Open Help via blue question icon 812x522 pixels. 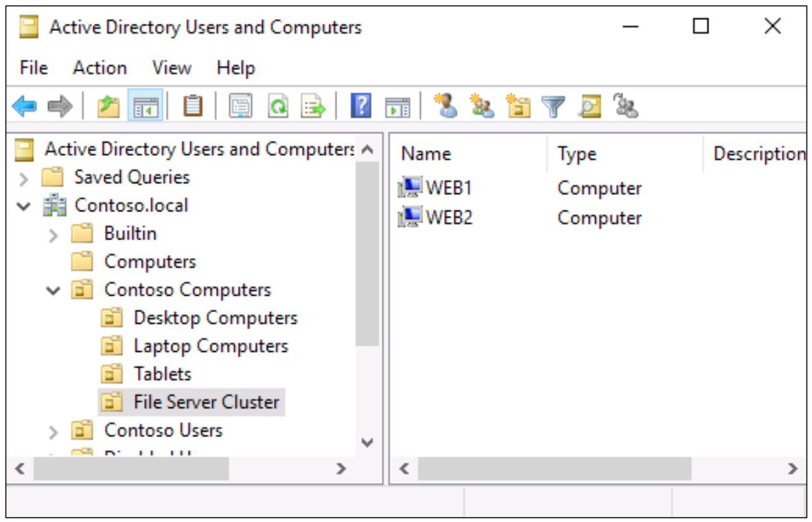[x=361, y=106]
